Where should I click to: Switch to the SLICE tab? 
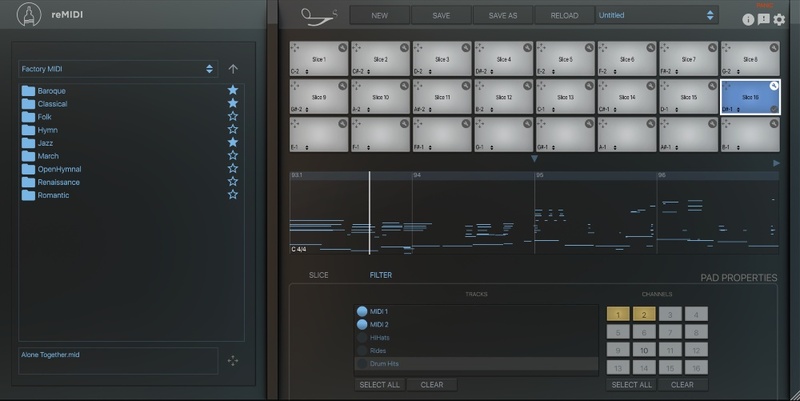click(318, 274)
